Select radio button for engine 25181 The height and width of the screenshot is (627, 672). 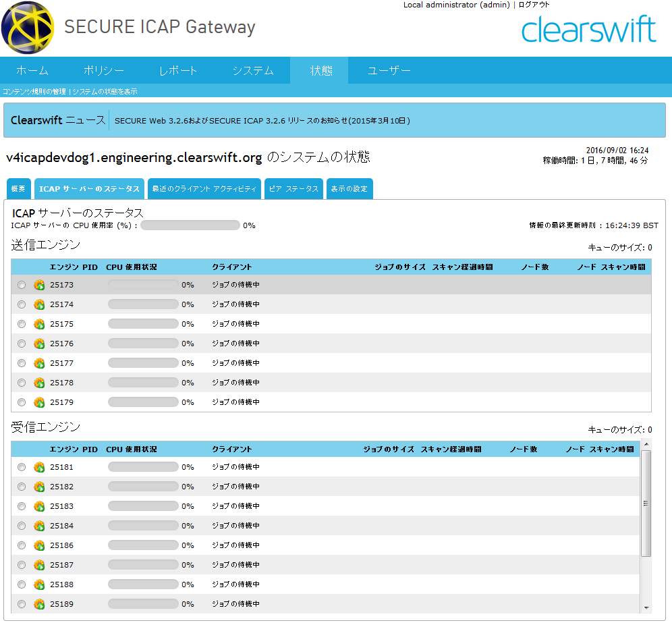pos(22,467)
